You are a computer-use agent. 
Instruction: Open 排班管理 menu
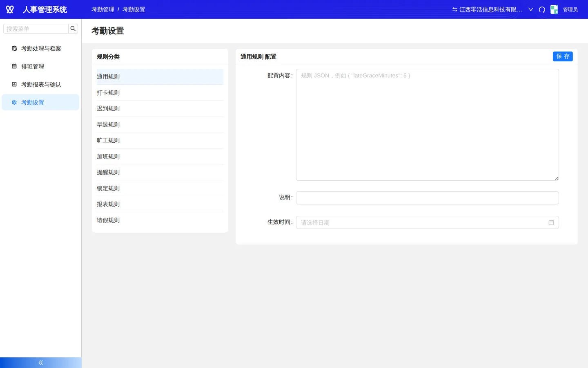point(40,66)
